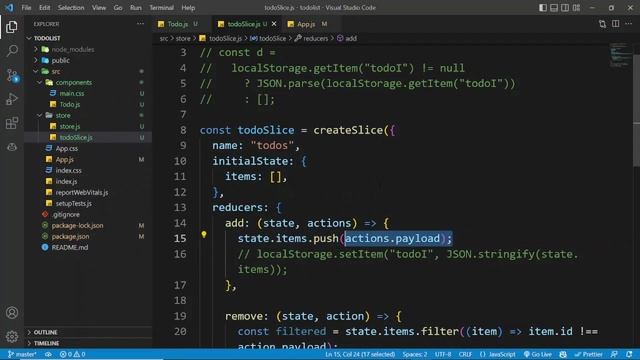Click UTF-8 encoding status item
Screen dimensions: 640x360
coord(443,354)
